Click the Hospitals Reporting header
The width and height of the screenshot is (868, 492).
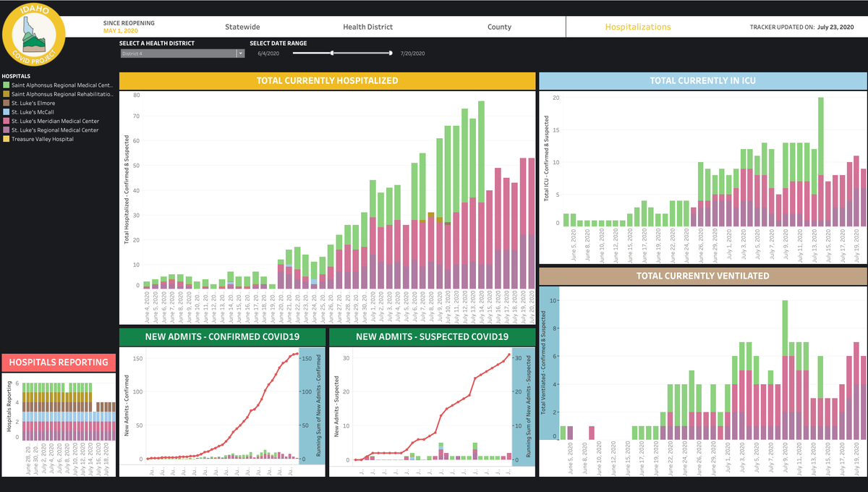pos(59,362)
